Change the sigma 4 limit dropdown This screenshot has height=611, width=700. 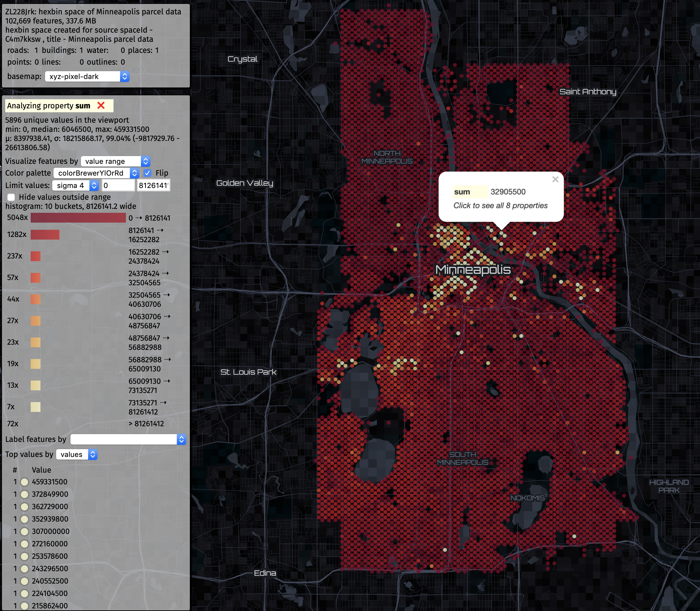[x=75, y=185]
